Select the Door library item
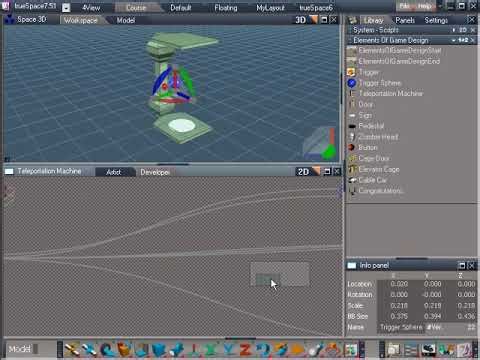Image resolution: width=480 pixels, height=360 pixels. tap(366, 104)
